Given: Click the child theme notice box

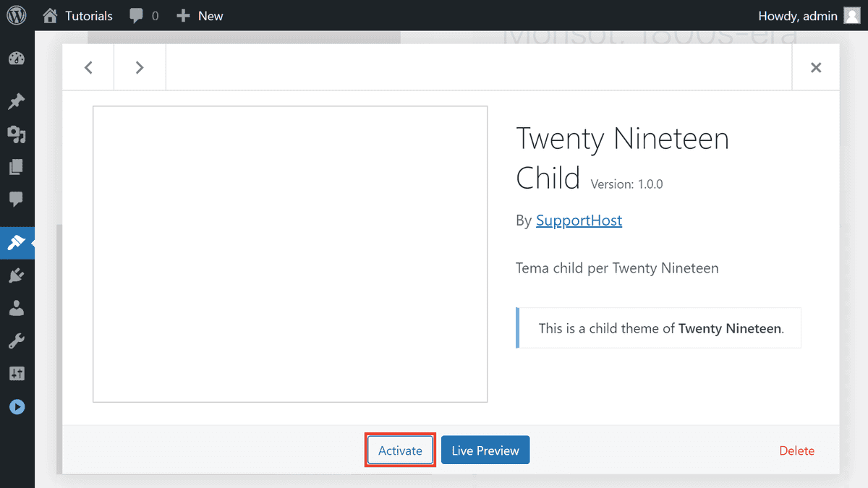Looking at the screenshot, I should (658, 328).
